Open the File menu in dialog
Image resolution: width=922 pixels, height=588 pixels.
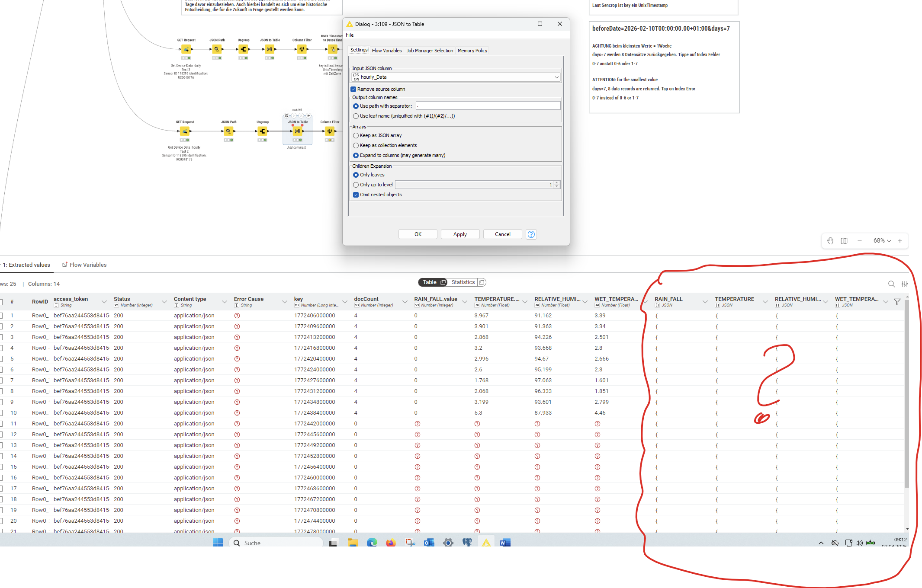pos(350,35)
